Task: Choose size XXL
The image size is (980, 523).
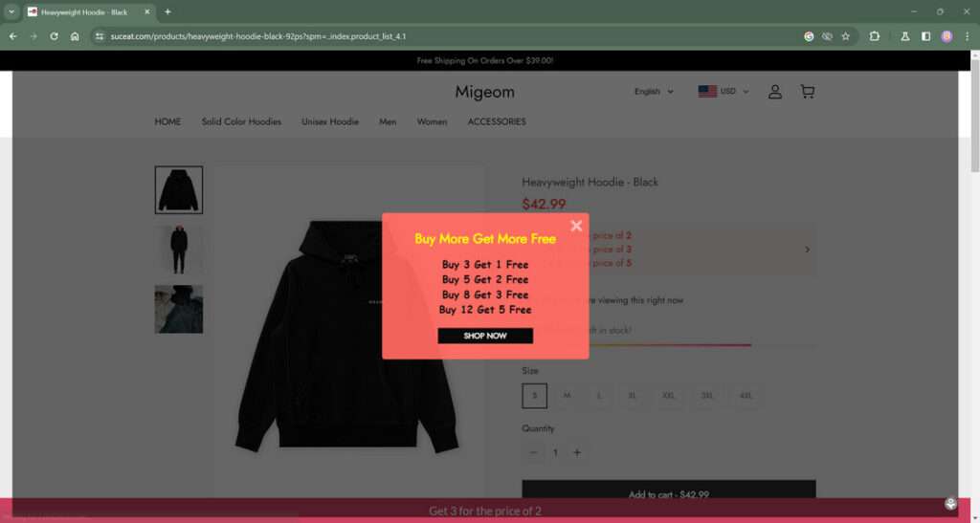Action: 668,396
